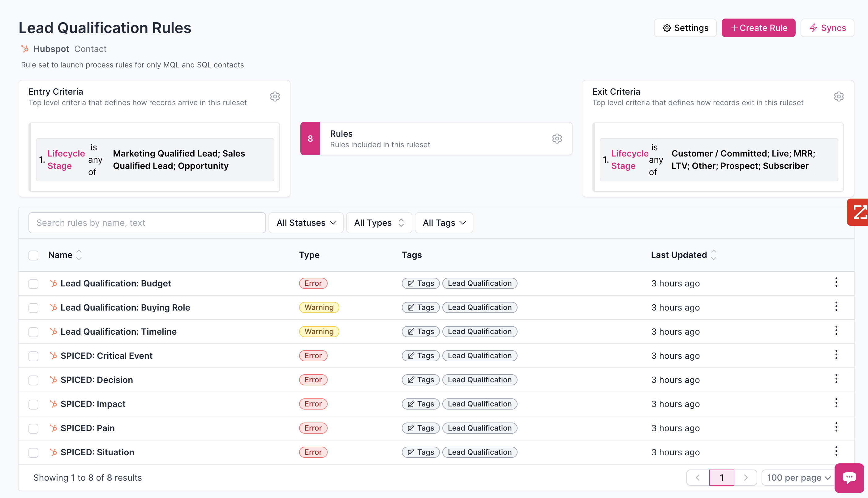Tick the SPICED: Pain checkbox
Viewport: 868px width, 498px height.
pyautogui.click(x=33, y=429)
